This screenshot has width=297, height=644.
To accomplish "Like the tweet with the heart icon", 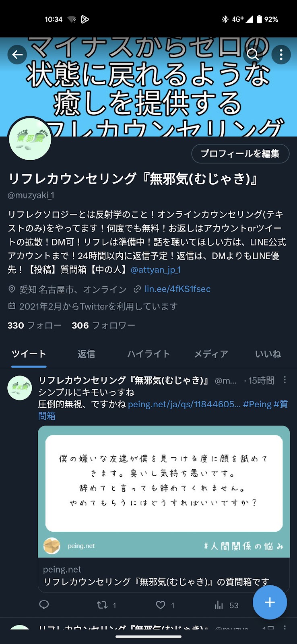I will (x=165, y=605).
